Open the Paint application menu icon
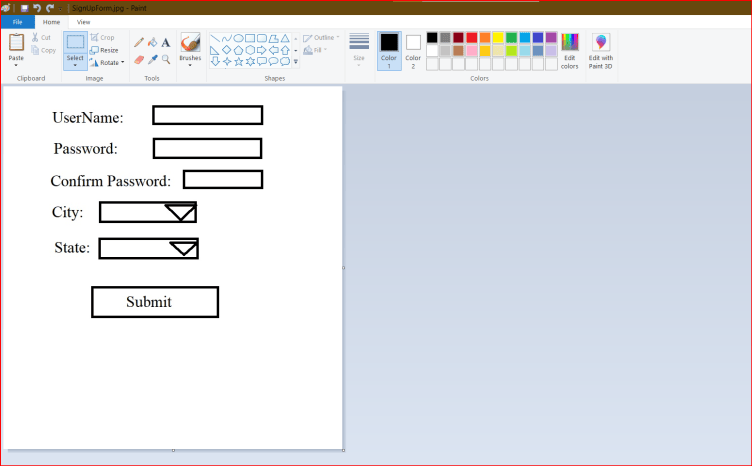 click(x=6, y=8)
